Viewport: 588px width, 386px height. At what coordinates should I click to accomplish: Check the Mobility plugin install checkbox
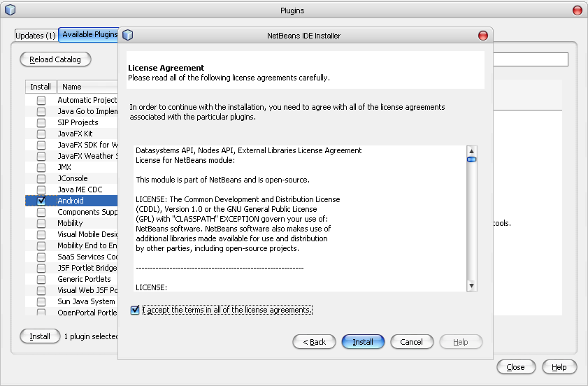click(41, 223)
